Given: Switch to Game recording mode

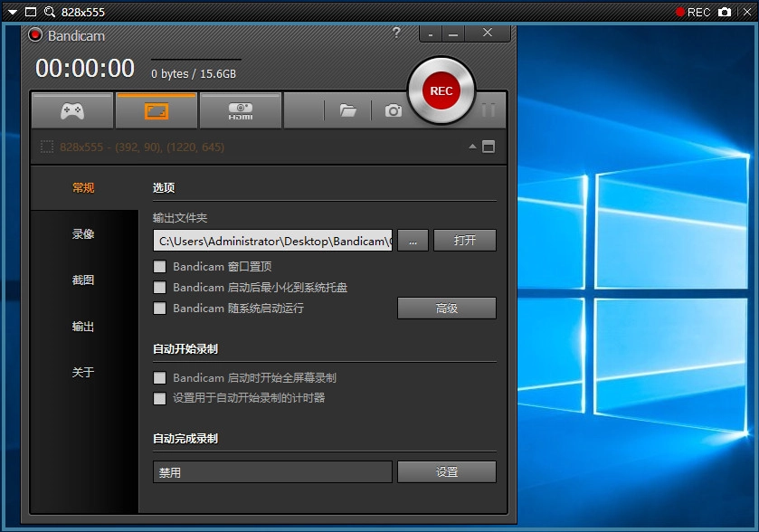Looking at the screenshot, I should click(x=71, y=110).
